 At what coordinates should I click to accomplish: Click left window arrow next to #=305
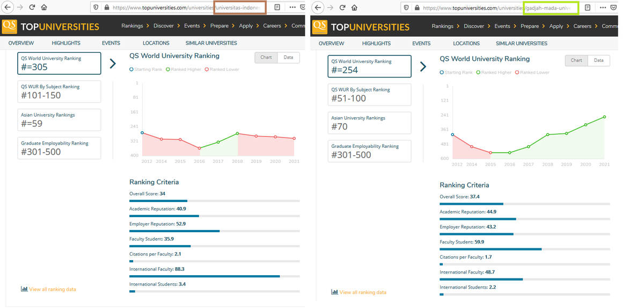[113, 63]
